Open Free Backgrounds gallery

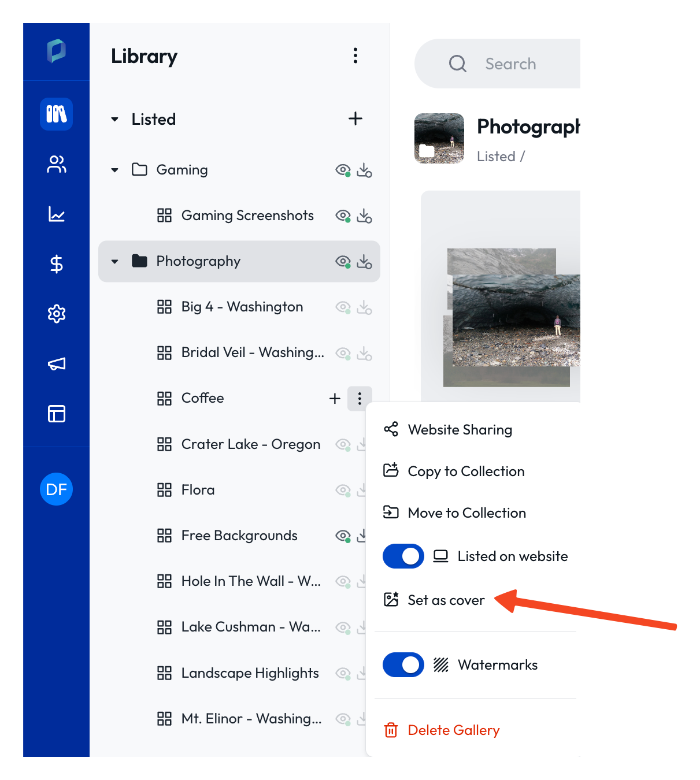coord(239,536)
